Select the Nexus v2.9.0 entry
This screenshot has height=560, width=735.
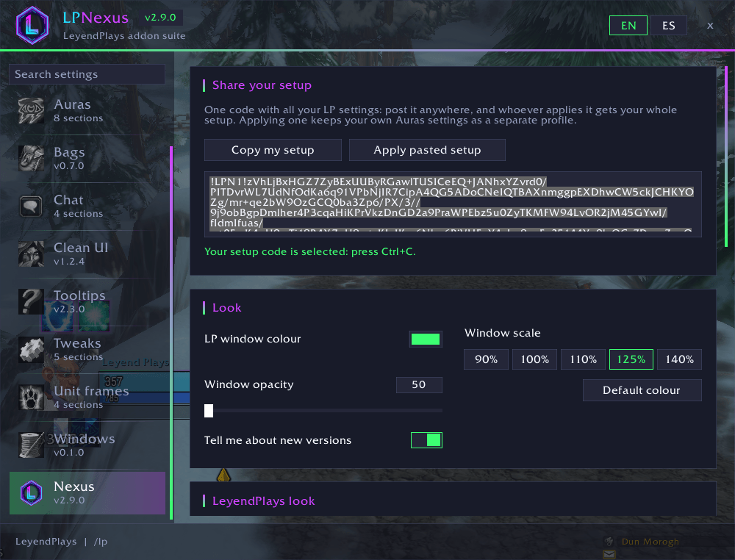click(87, 493)
